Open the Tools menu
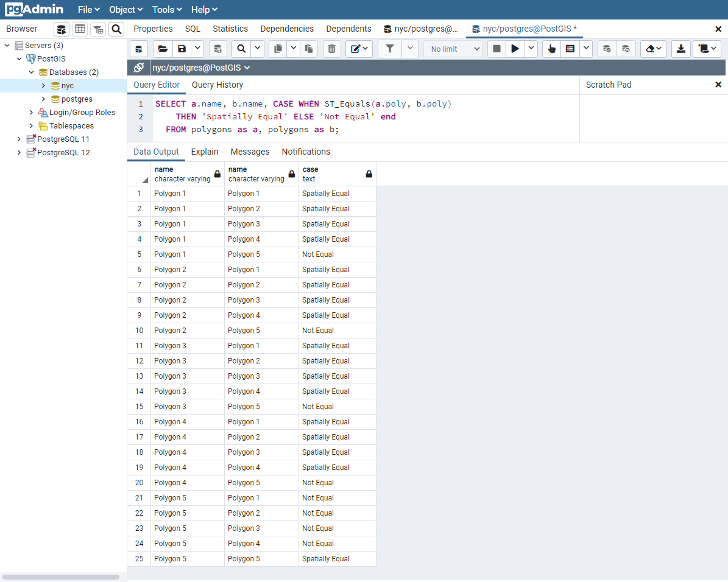The width and height of the screenshot is (728, 582). coord(167,10)
